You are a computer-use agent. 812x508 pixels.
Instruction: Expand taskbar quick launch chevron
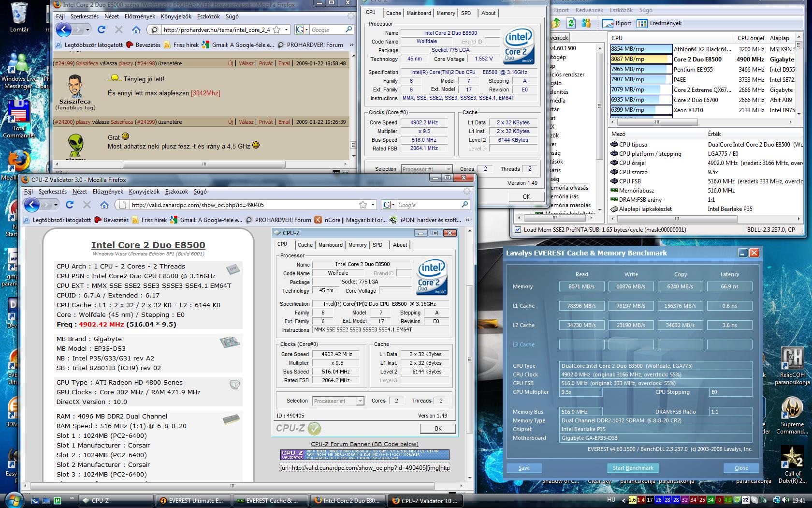pyautogui.click(x=72, y=498)
